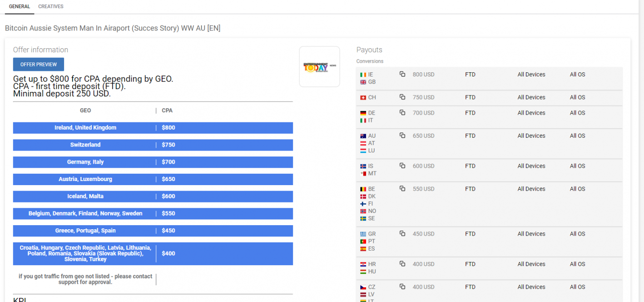This screenshot has width=644, height=302.
Task: Click the Australian flag icon beside AU
Action: click(363, 136)
